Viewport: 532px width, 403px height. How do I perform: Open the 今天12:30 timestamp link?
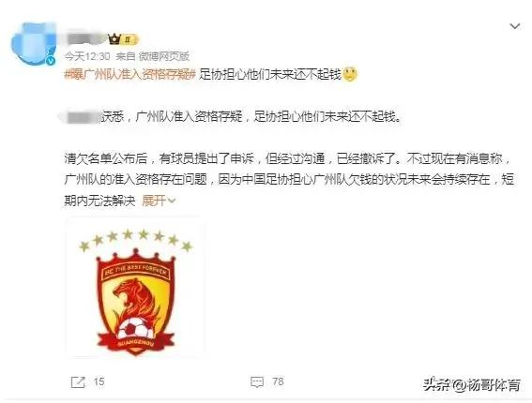point(87,56)
